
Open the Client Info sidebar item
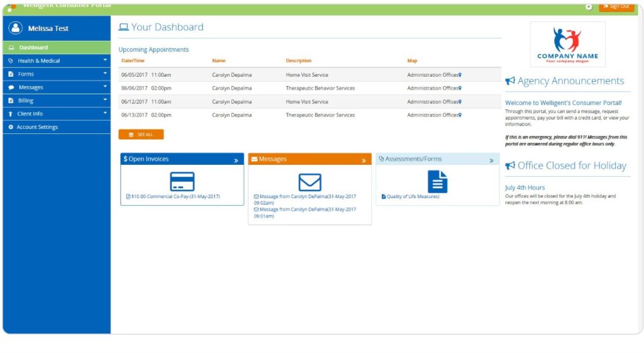[57, 114]
